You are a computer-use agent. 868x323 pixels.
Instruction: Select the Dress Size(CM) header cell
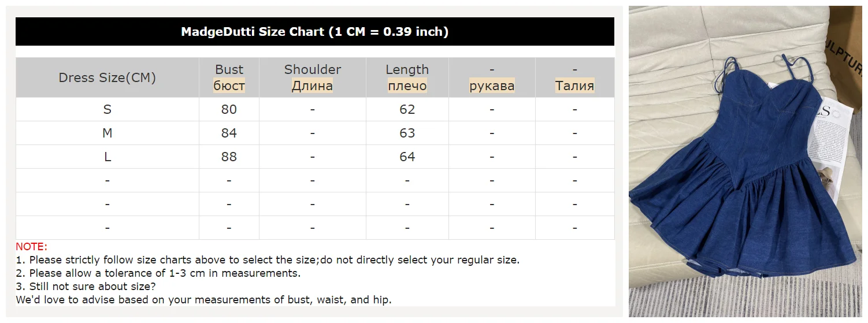coord(107,77)
